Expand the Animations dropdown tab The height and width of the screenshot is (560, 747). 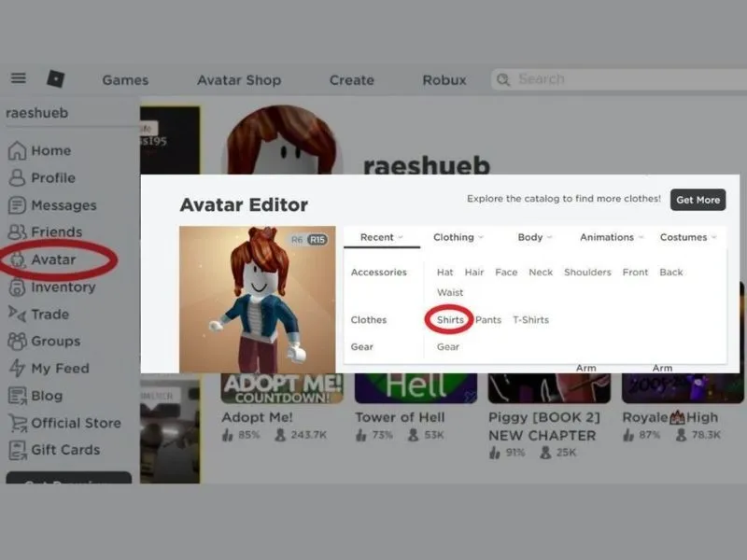click(x=612, y=237)
